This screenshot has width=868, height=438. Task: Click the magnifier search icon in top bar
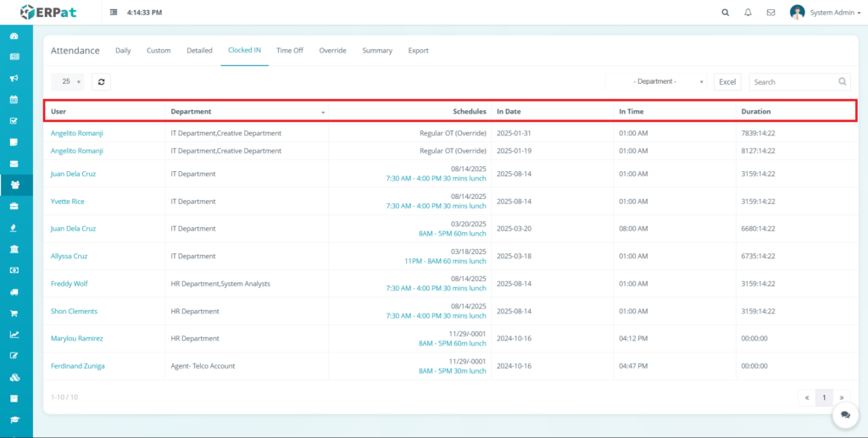click(x=725, y=13)
